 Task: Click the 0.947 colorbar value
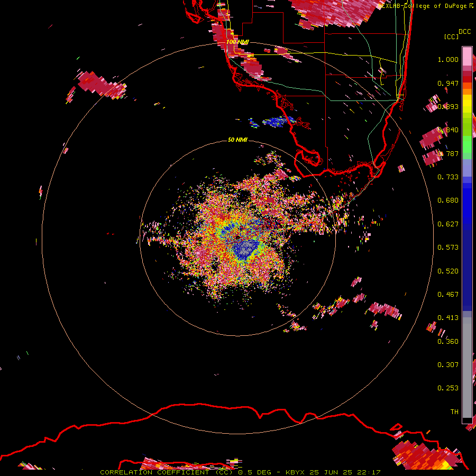point(448,83)
